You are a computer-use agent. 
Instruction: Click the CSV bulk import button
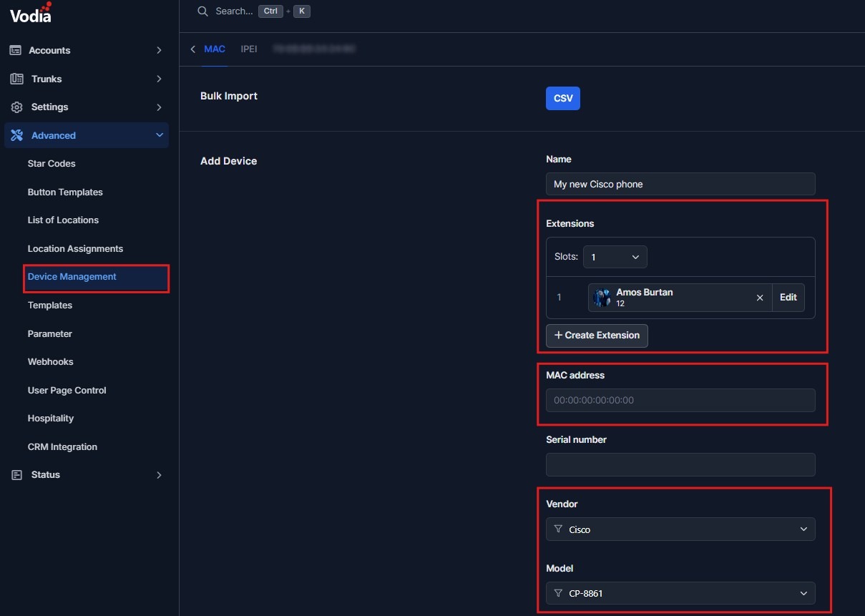[563, 99]
